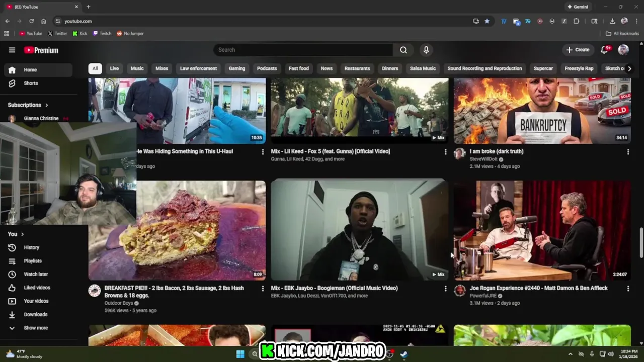Screen dimensions: 644x362
Task: Open the Gemini button in Chrome
Action: [x=578, y=7]
